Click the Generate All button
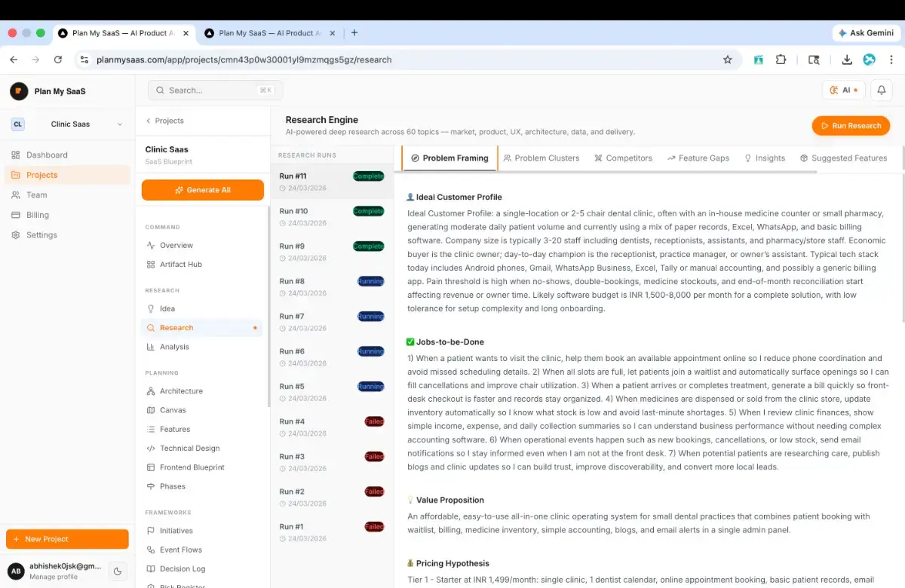This screenshot has width=905, height=588. (x=202, y=190)
